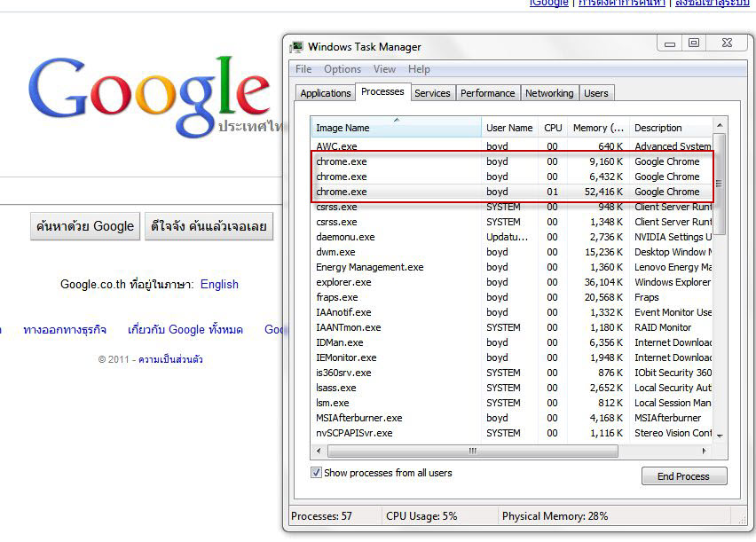
Task: Select the daemonu.exe process
Action: pos(512,237)
